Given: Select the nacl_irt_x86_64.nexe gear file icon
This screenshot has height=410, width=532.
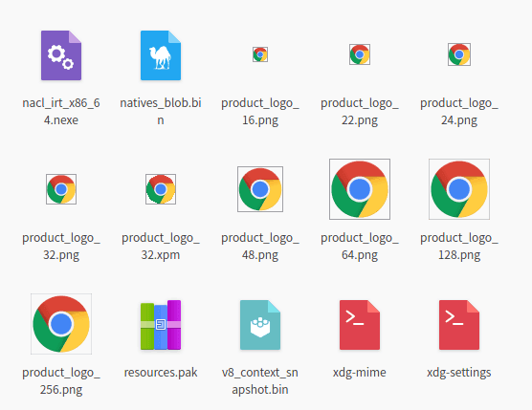Looking at the screenshot, I should point(61,55).
